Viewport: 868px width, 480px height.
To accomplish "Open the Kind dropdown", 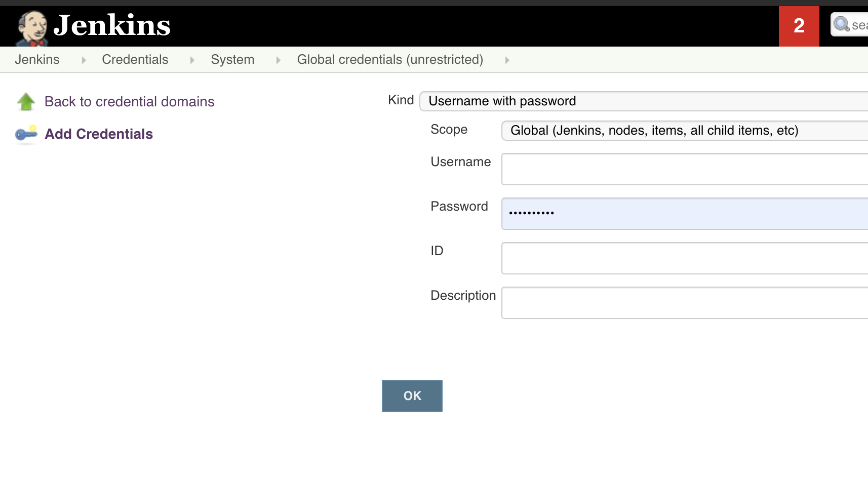I will point(643,101).
